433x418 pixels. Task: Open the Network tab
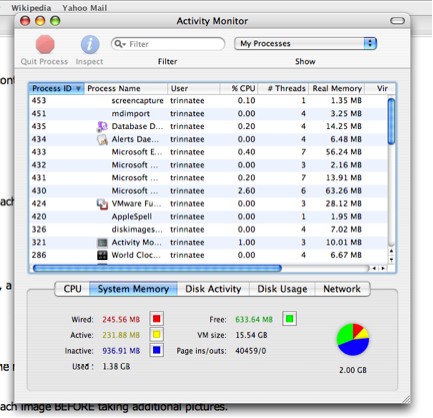[342, 289]
